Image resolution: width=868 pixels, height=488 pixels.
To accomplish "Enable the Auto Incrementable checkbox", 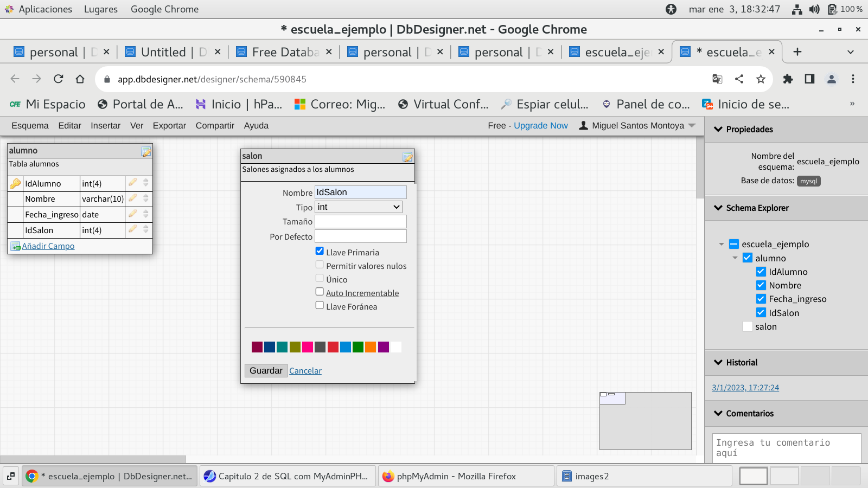I will coord(320,292).
